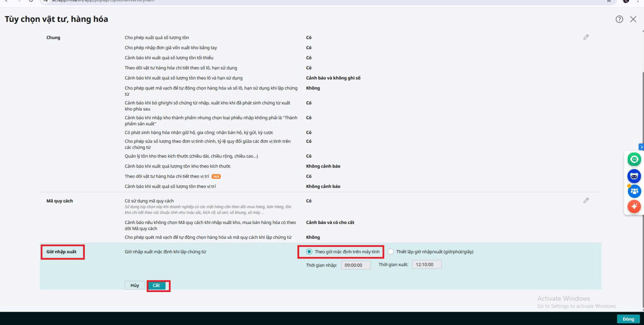644x325 pixels.
Task: Click 'Không cảnh báo' value for kích thước row
Action: (x=323, y=166)
